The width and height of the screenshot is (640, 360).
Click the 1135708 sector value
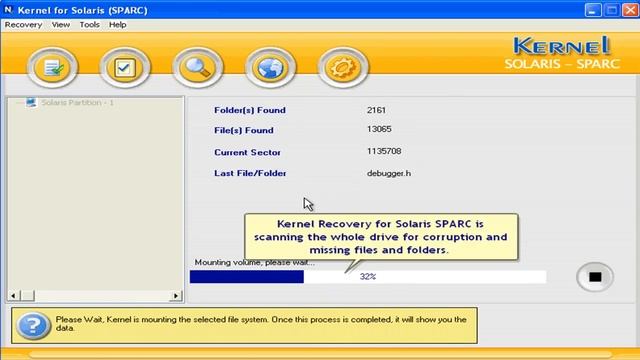coord(384,151)
